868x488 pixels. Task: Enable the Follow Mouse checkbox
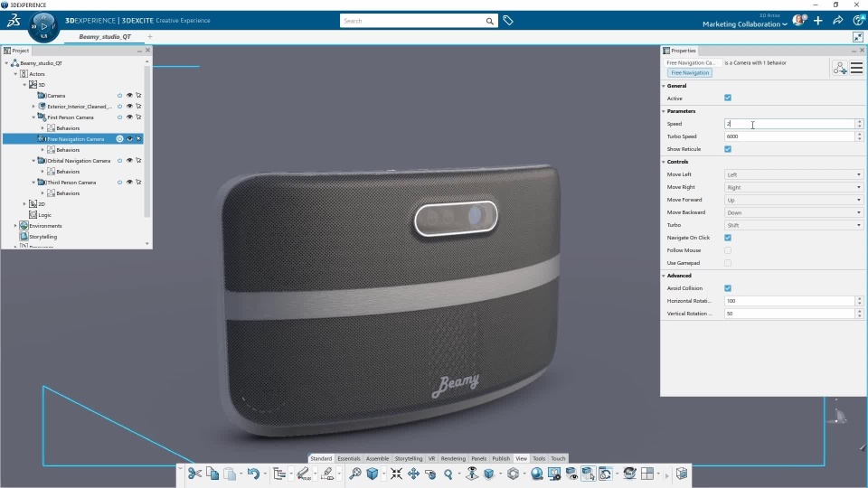click(728, 250)
